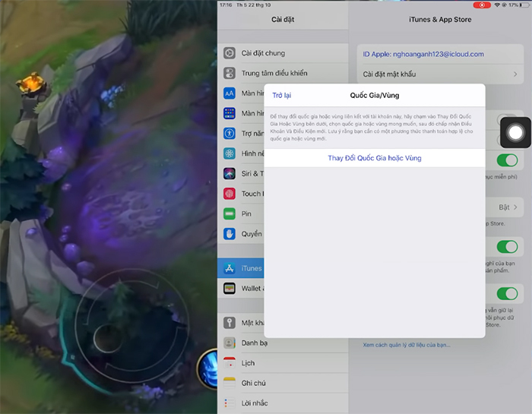Viewport: 532px width, 414px height.
Task: Toggle the first visible green switch
Action: point(507,160)
